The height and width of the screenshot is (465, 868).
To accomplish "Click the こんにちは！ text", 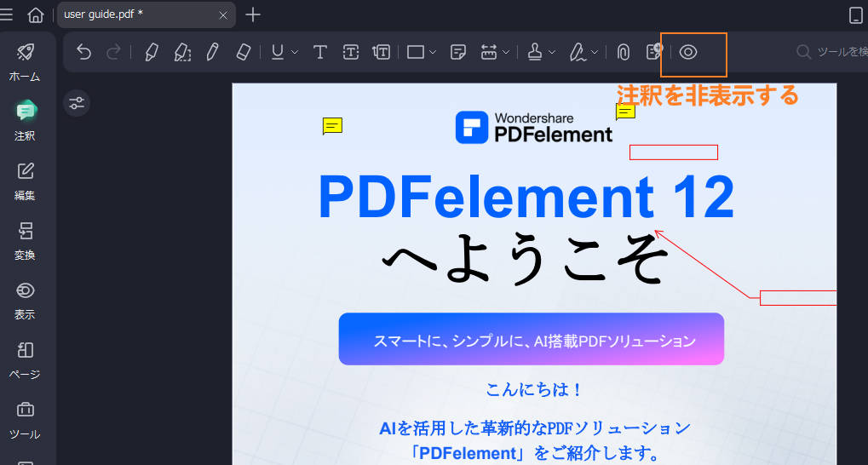I will coord(534,390).
